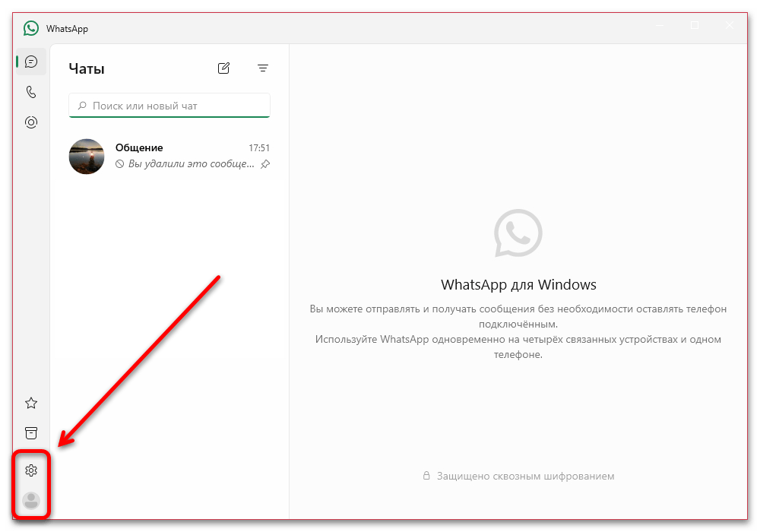This screenshot has height=532, width=760.
Task: Click the WhatsApp для Windows title
Action: (x=518, y=284)
